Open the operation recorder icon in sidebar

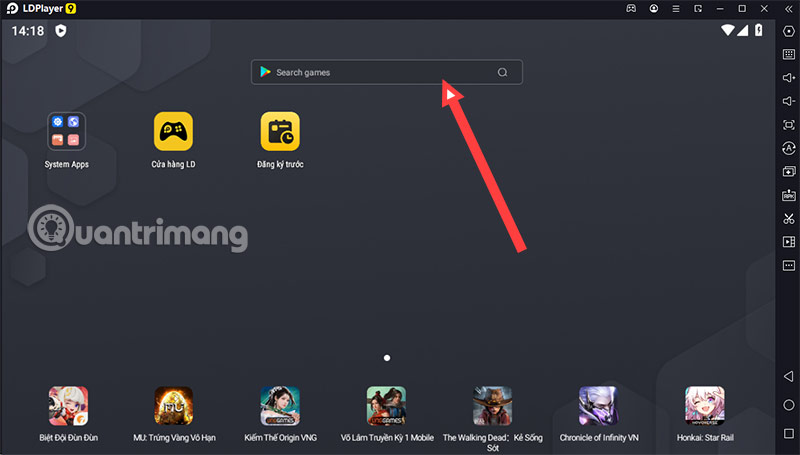[x=789, y=148]
